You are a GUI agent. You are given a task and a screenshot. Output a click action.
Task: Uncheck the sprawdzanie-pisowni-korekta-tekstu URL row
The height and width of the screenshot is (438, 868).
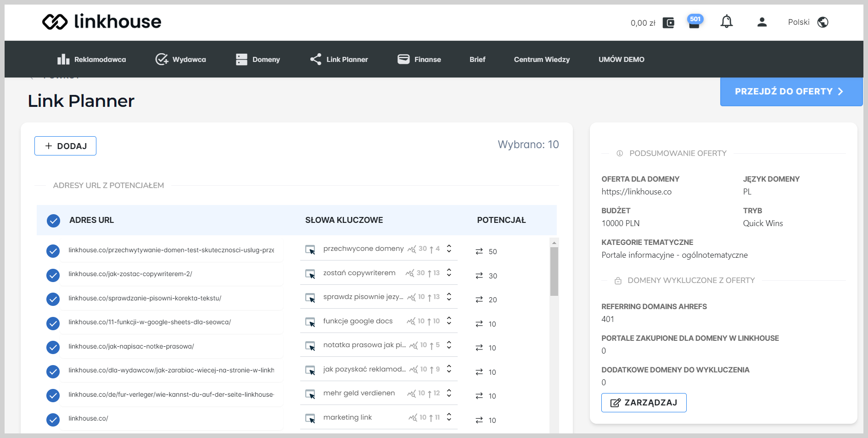(x=53, y=299)
